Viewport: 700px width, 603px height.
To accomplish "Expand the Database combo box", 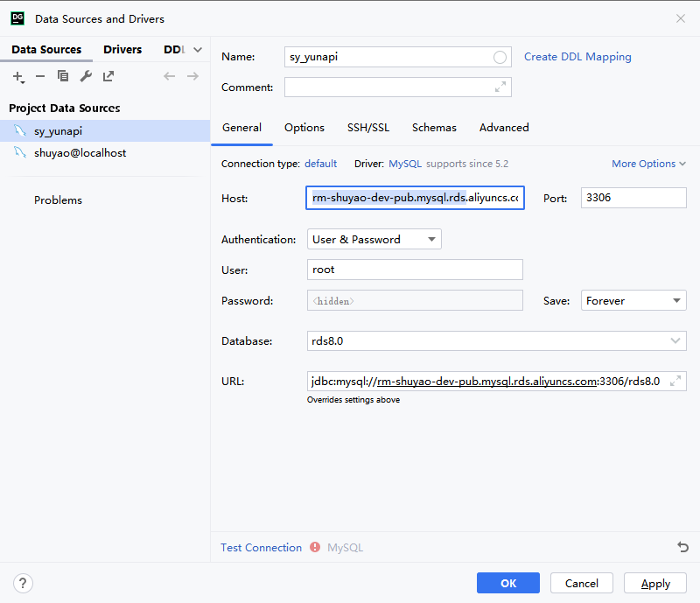I will (x=675, y=340).
